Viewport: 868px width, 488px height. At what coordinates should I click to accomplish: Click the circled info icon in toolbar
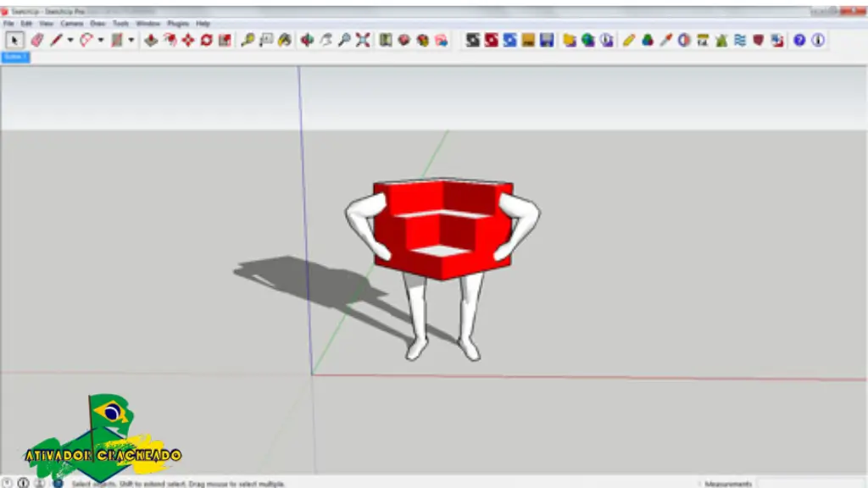click(x=818, y=40)
